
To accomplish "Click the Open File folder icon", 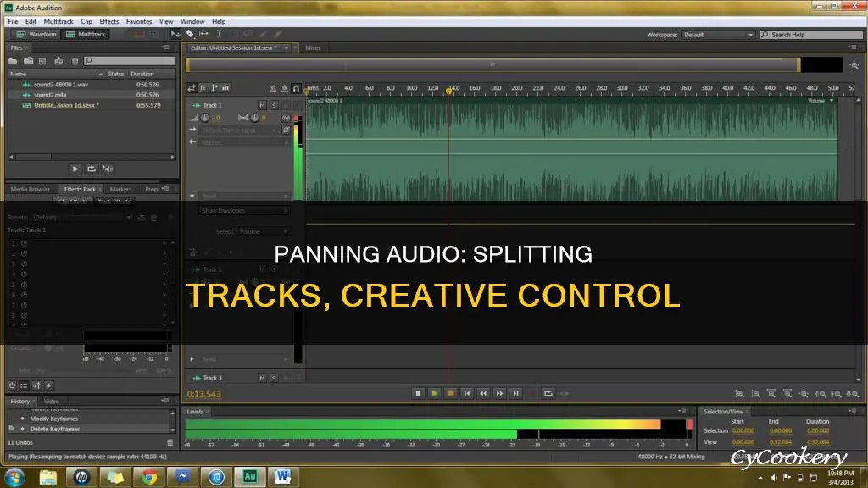I will (x=13, y=61).
